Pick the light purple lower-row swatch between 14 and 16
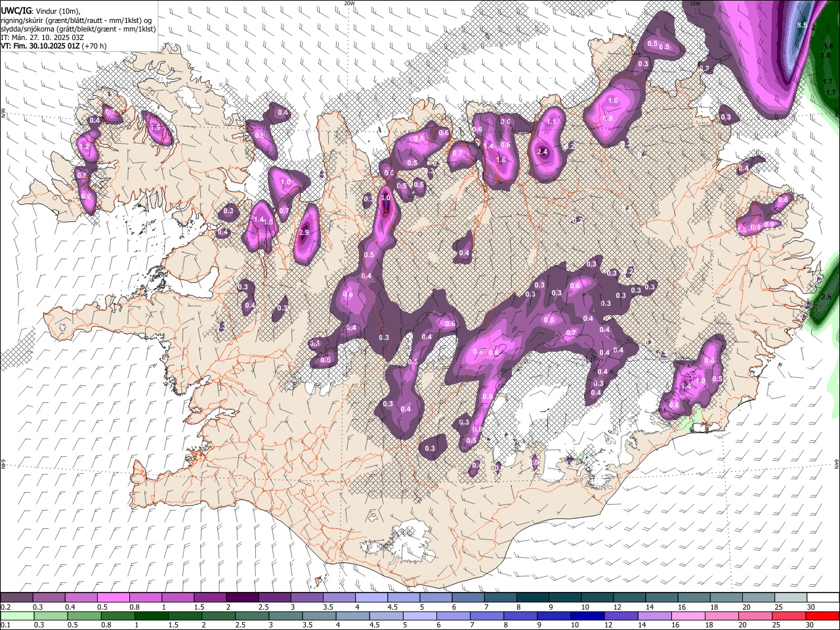The height and width of the screenshot is (630, 840). [x=654, y=616]
